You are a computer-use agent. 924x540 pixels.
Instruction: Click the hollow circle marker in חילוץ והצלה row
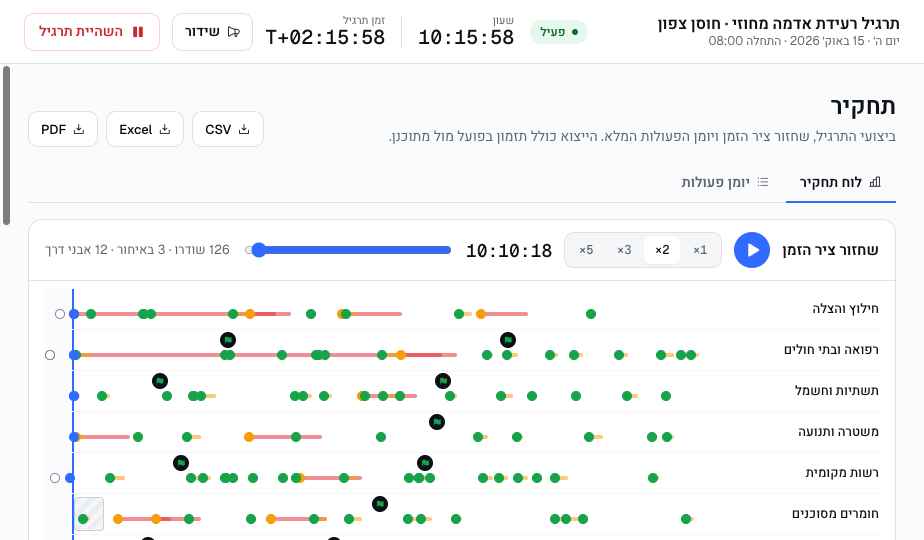(x=60, y=314)
